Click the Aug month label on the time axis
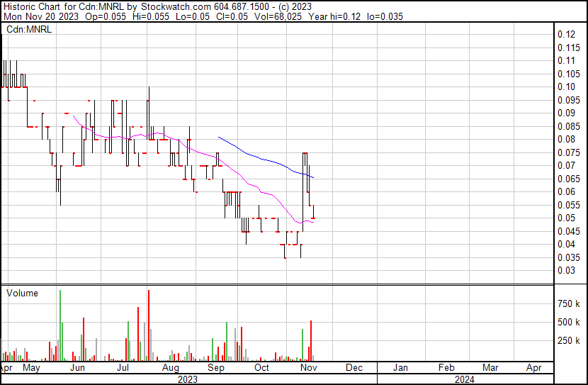Image resolution: width=588 pixels, height=385 pixels. coord(170,369)
